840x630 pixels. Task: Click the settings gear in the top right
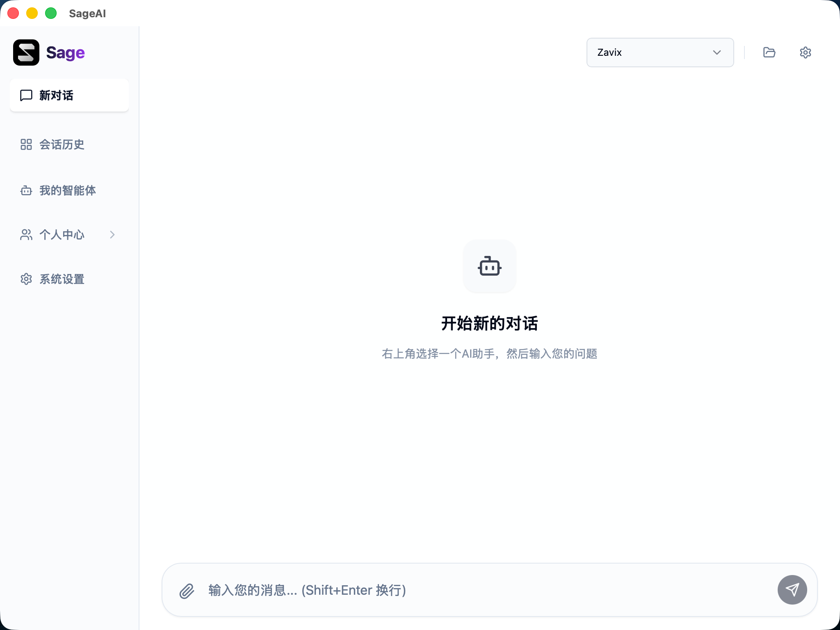click(x=805, y=52)
